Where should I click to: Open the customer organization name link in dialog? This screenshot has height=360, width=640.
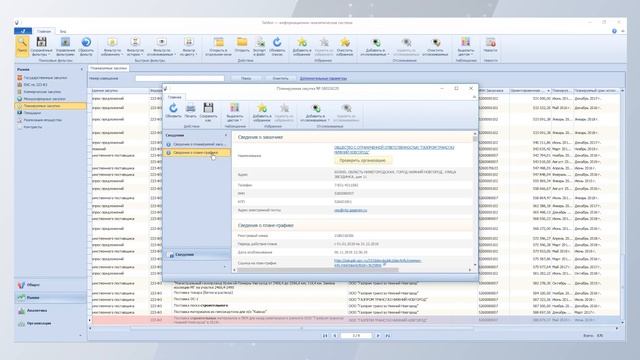394,149
